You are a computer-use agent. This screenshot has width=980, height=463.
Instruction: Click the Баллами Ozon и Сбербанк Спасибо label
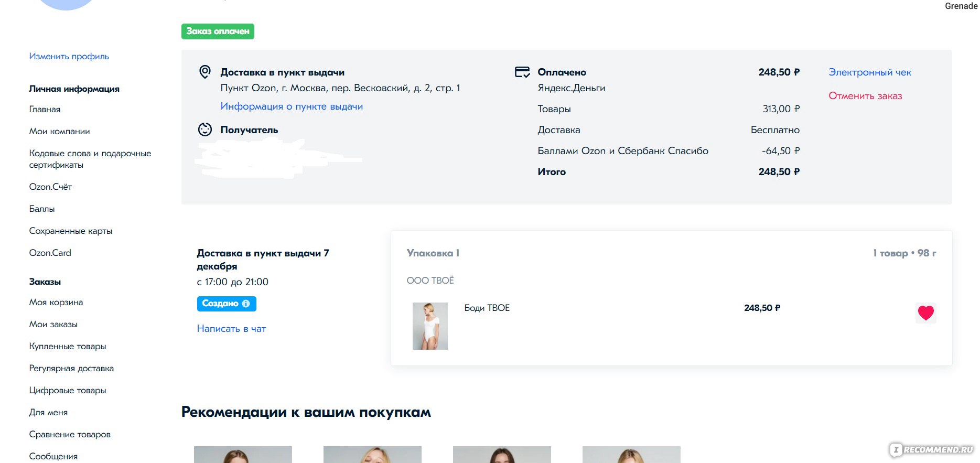pyautogui.click(x=623, y=151)
